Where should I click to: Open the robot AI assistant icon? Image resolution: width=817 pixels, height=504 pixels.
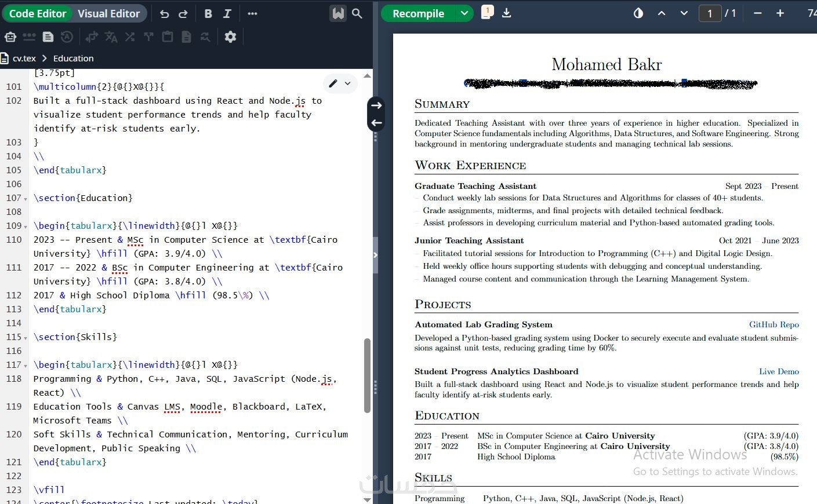[10, 37]
